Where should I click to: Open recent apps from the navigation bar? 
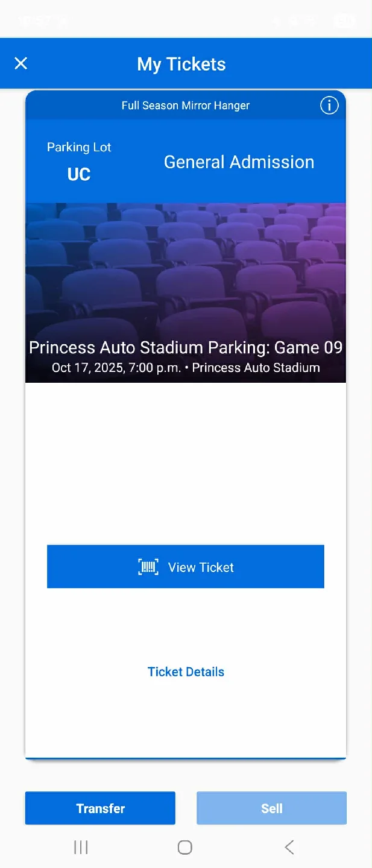80,847
